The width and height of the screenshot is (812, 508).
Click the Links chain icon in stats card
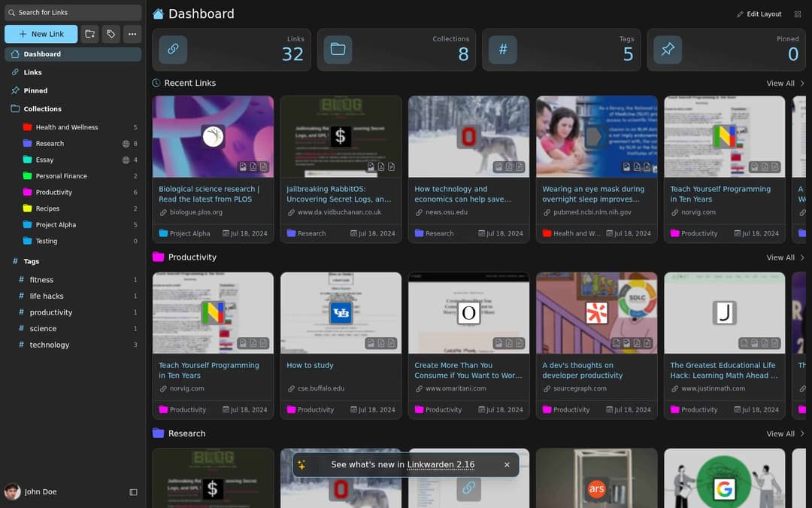(173, 49)
